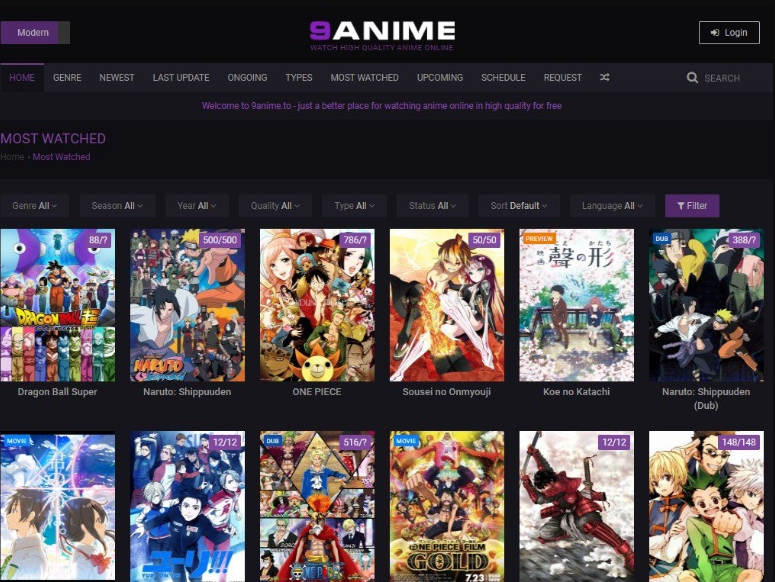Click the Koe no Katachi title link
The width and height of the screenshot is (775, 582).
[x=576, y=392]
